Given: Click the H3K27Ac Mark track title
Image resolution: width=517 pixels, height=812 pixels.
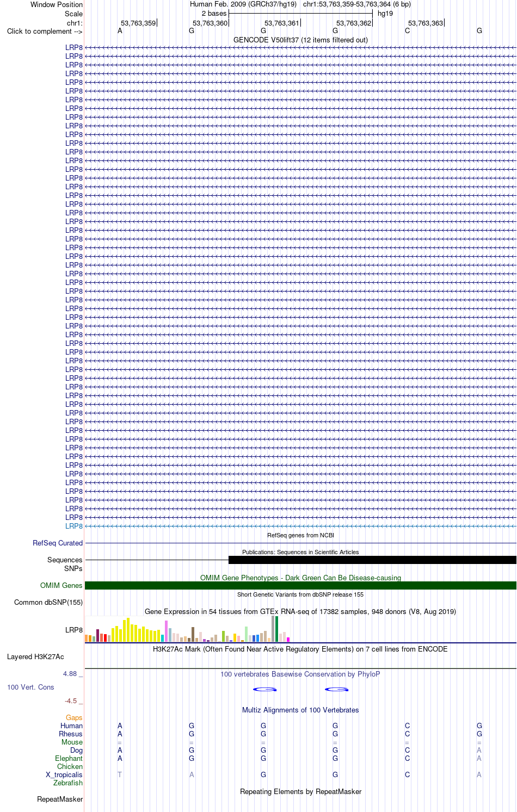Looking at the screenshot, I should tap(300, 649).
